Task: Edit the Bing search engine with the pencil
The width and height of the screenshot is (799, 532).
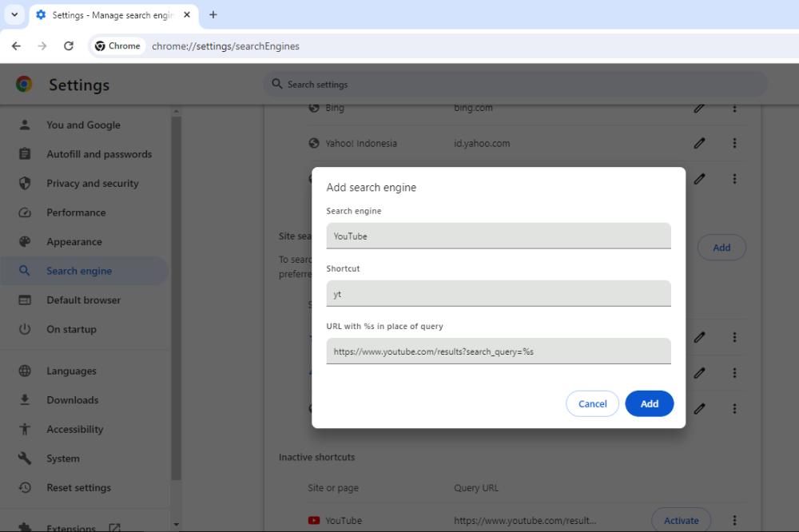Action: pyautogui.click(x=699, y=108)
